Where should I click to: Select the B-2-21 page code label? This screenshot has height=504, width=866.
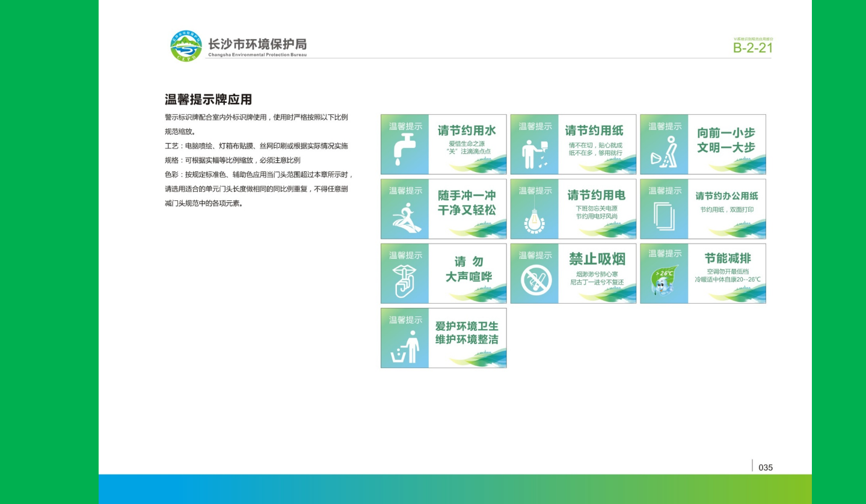tap(752, 48)
